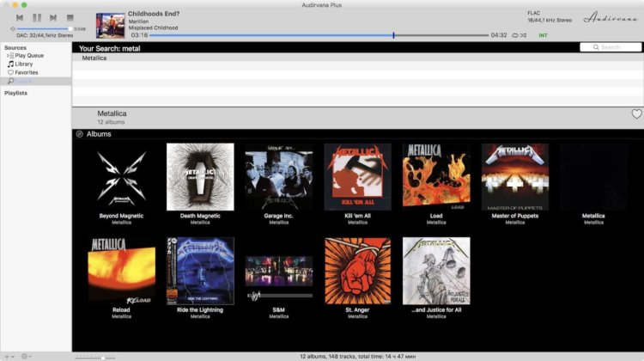Skip to the previous track
This screenshot has width=644, height=361.
(19, 18)
